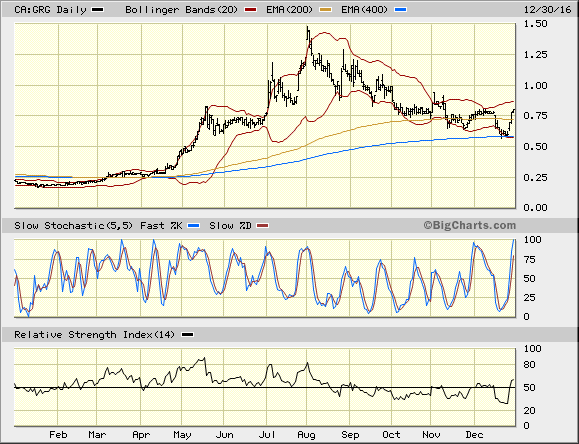Click the May label on the time axis

click(x=182, y=435)
